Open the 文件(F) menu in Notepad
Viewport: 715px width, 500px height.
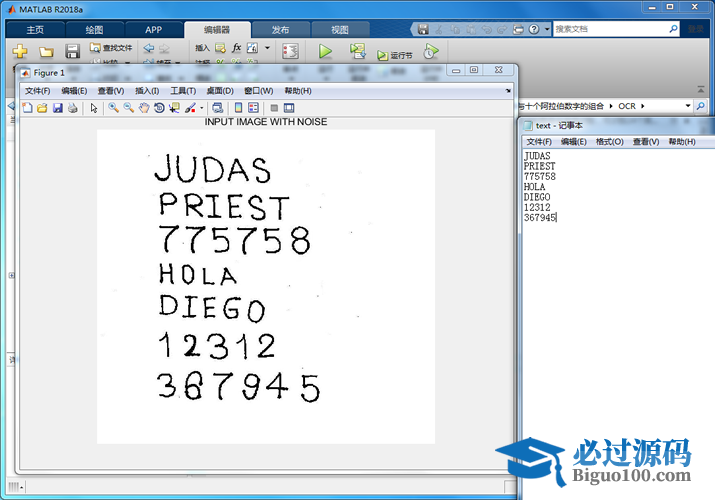click(539, 142)
